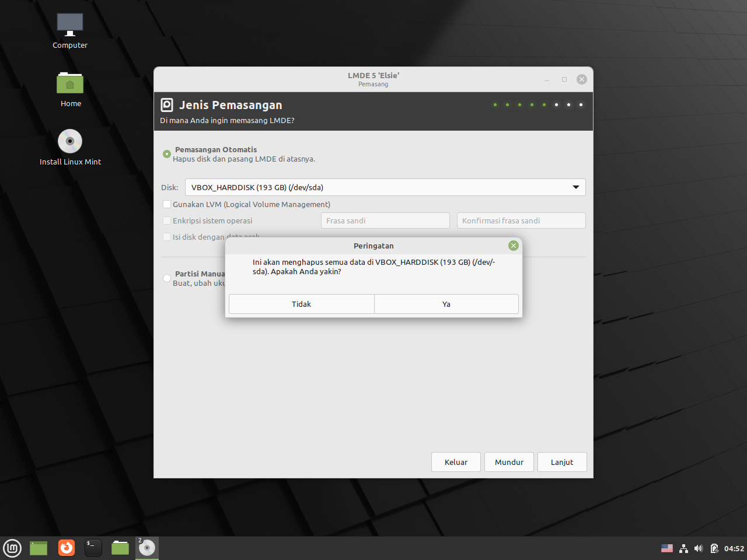Select Pemasangan Otomatis radio button
This screenshot has width=747, height=560.
point(167,154)
